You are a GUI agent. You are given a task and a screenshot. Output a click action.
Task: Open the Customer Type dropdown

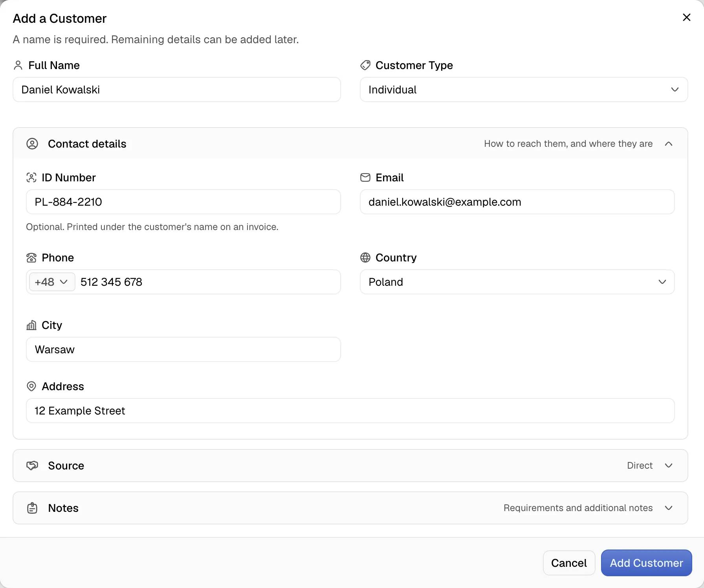(x=524, y=89)
